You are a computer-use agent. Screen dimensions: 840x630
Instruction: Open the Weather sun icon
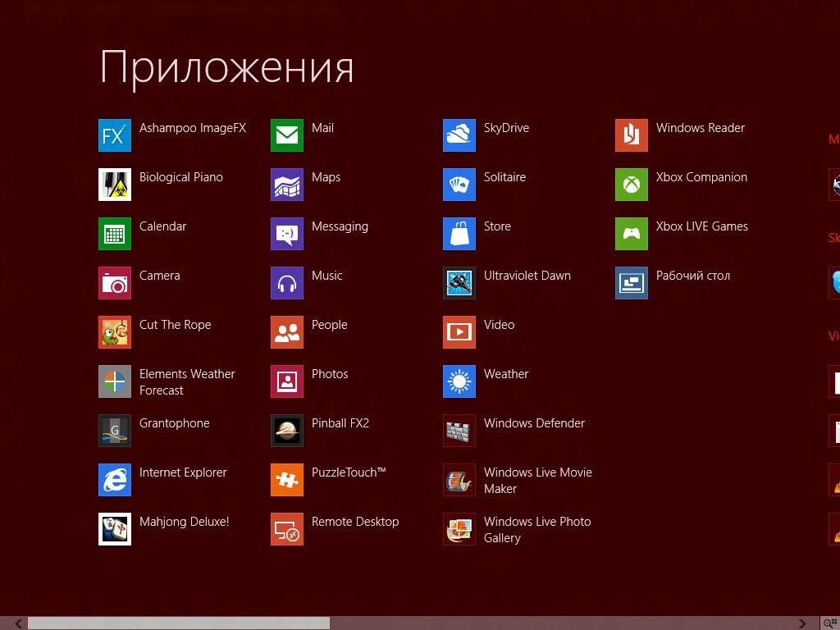[x=459, y=381]
